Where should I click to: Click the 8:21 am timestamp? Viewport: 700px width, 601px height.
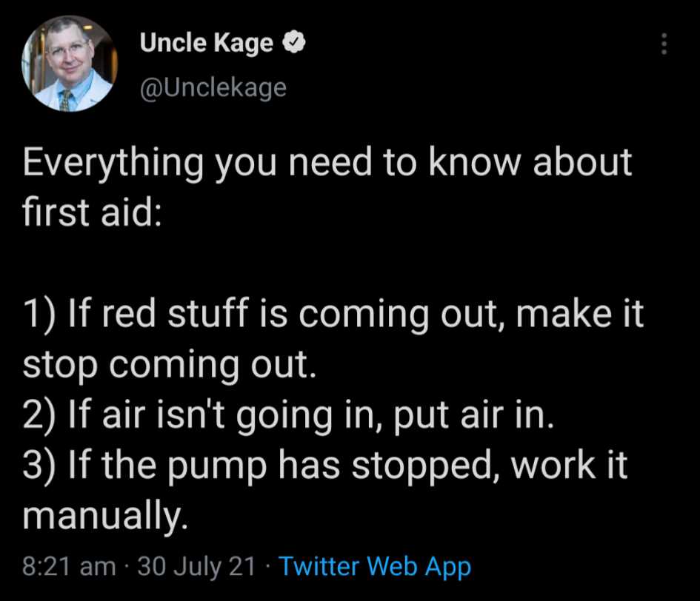69,567
